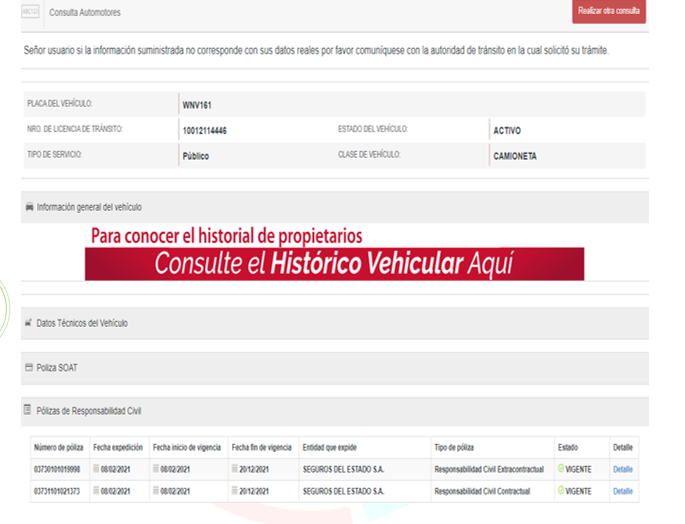The image size is (685, 524).
Task: Open the 'Histórico Vehicular' red banner
Action: (334, 264)
